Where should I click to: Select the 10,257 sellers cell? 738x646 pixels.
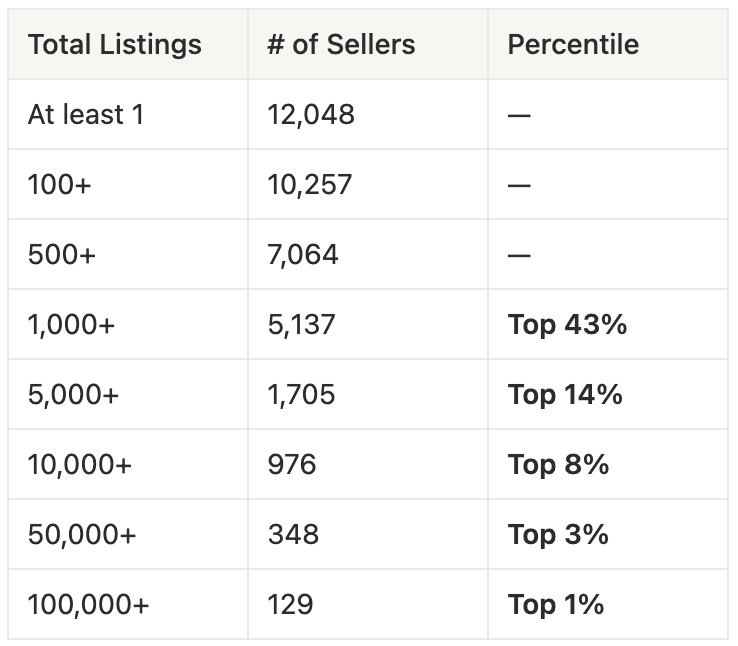(310, 185)
